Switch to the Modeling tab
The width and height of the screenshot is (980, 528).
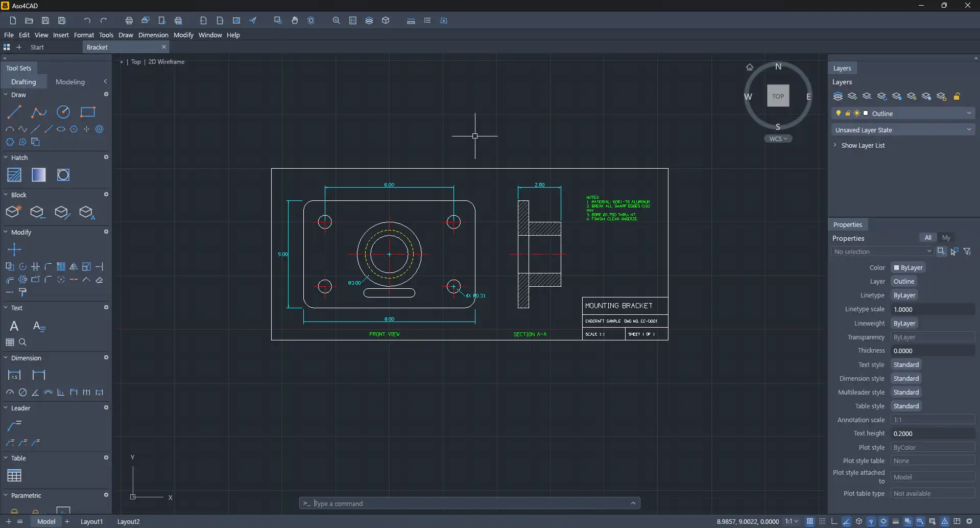(x=70, y=82)
